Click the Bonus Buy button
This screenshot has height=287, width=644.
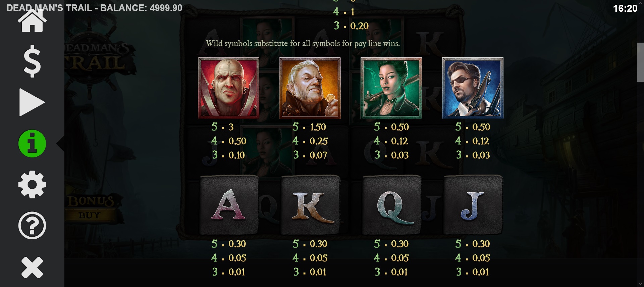(90, 208)
